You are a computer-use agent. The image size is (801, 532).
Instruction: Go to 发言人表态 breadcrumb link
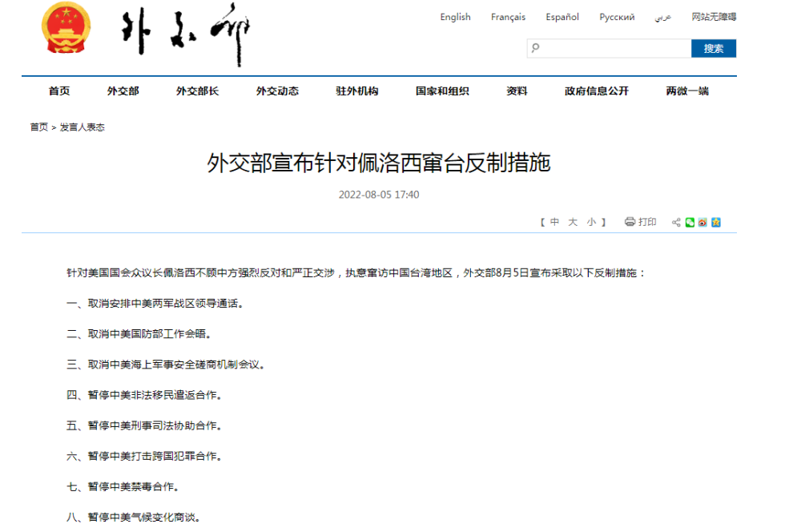pyautogui.click(x=82, y=127)
